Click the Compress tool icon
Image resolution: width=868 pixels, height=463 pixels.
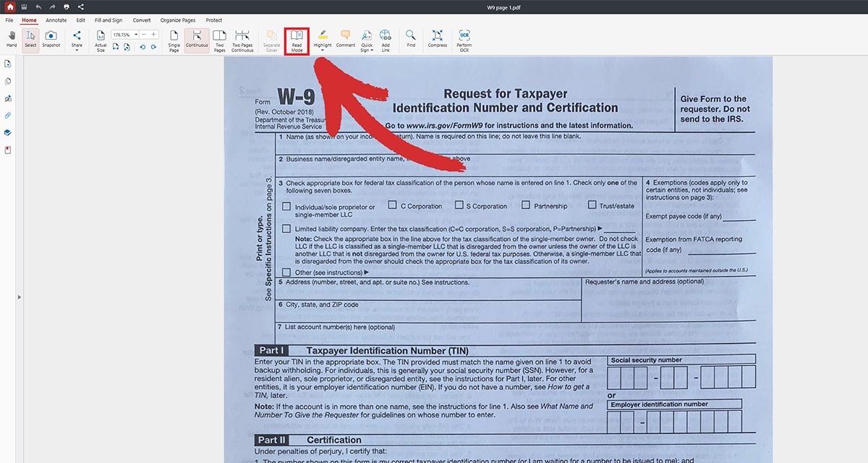point(437,38)
